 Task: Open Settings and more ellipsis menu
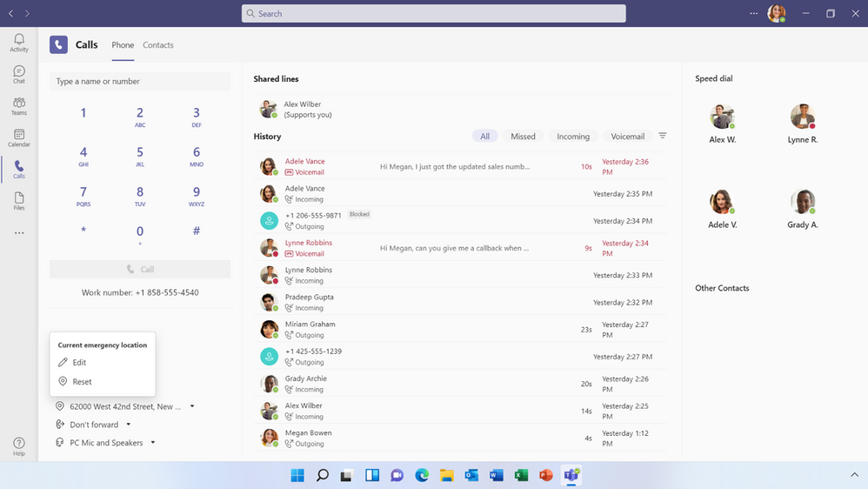pyautogui.click(x=753, y=13)
